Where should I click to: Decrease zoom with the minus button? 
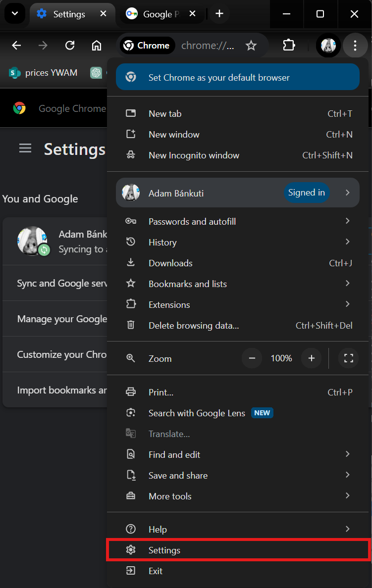tap(252, 358)
